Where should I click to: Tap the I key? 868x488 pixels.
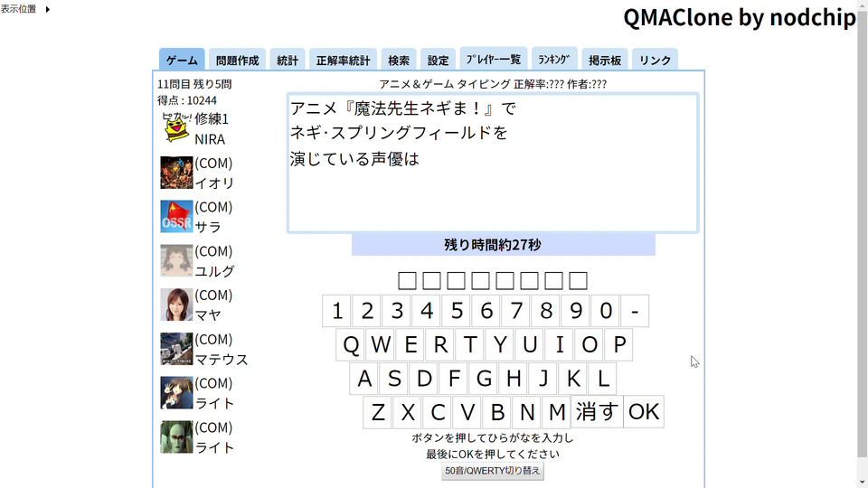click(561, 344)
